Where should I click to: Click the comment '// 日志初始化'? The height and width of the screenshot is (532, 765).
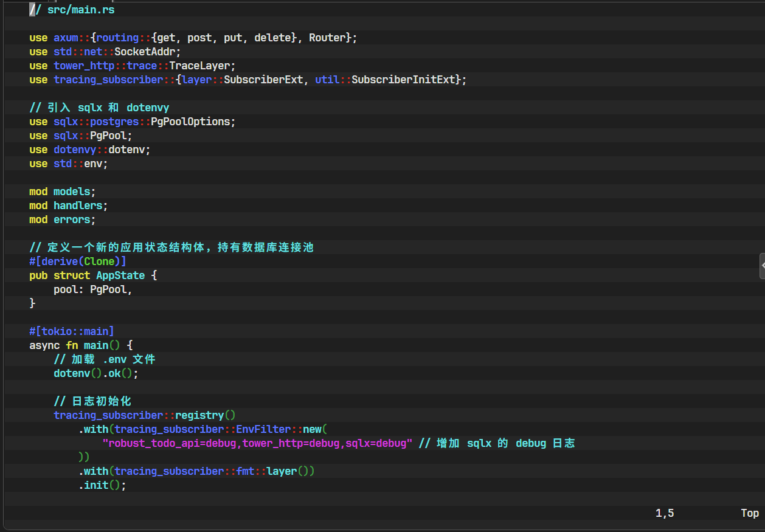tap(92, 401)
